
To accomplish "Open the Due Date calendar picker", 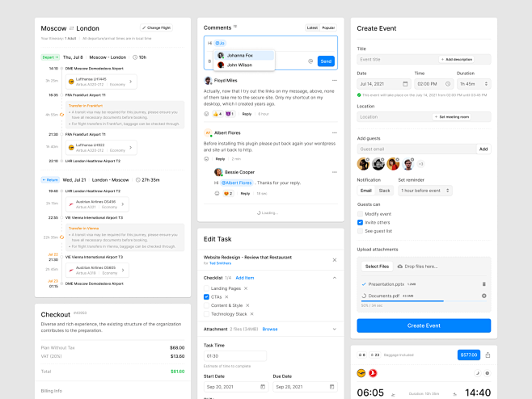I will [x=331, y=387].
